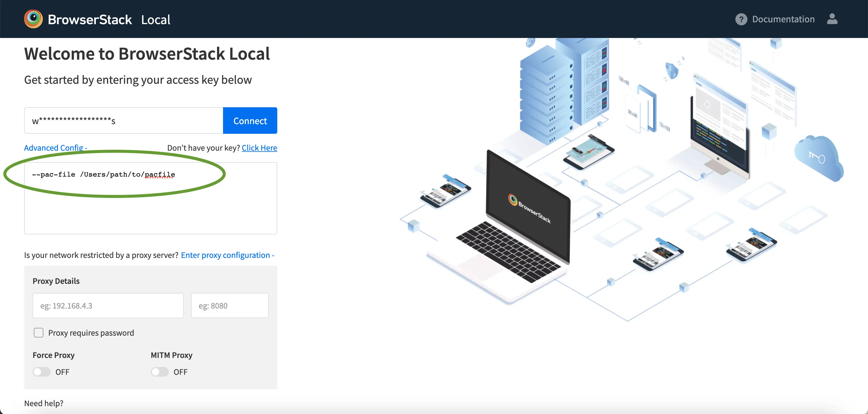The image size is (868, 414).
Task: Follow the Click Here key link
Action: click(x=259, y=148)
